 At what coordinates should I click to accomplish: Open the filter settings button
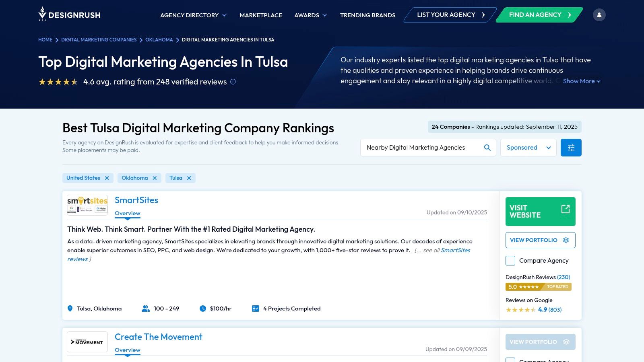(571, 148)
